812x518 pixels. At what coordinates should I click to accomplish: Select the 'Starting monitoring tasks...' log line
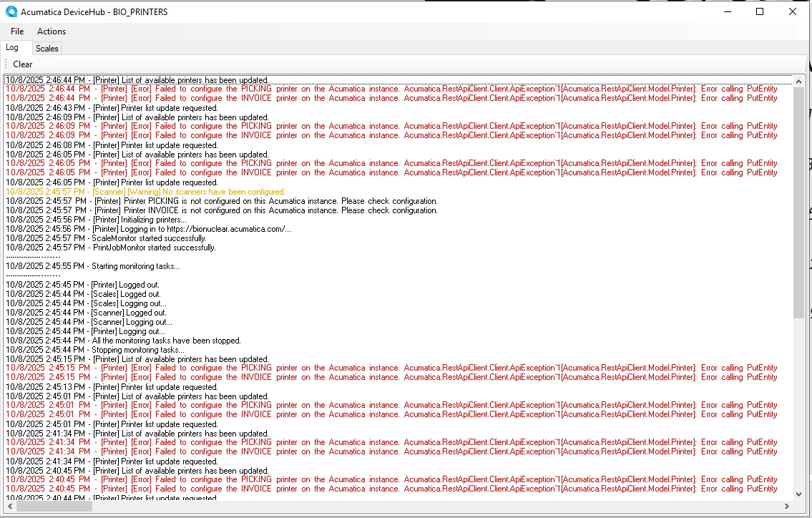(93, 266)
